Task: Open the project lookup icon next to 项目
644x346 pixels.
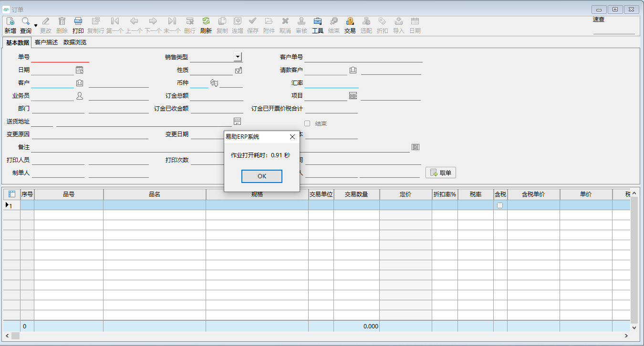Action: 353,96
